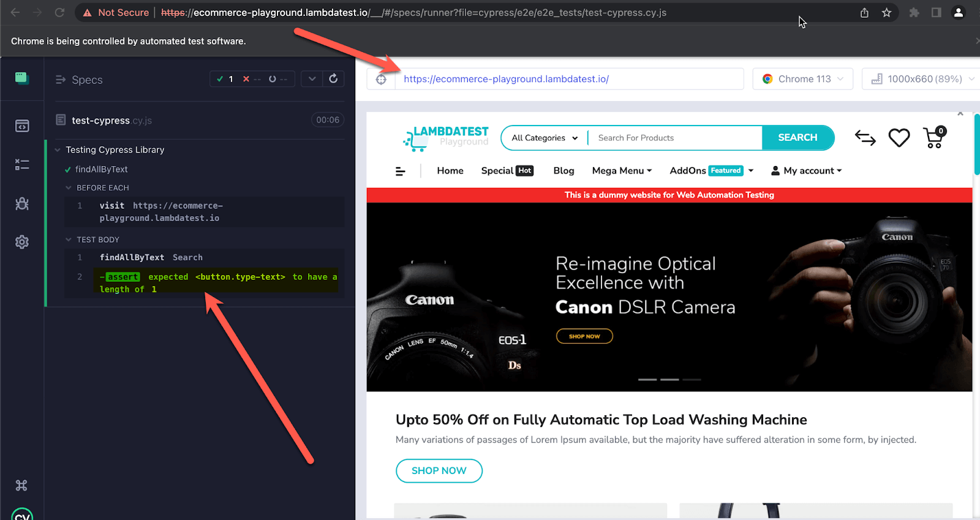Toggle the hamburger menu on the site
This screenshot has height=520, width=980.
click(x=401, y=171)
